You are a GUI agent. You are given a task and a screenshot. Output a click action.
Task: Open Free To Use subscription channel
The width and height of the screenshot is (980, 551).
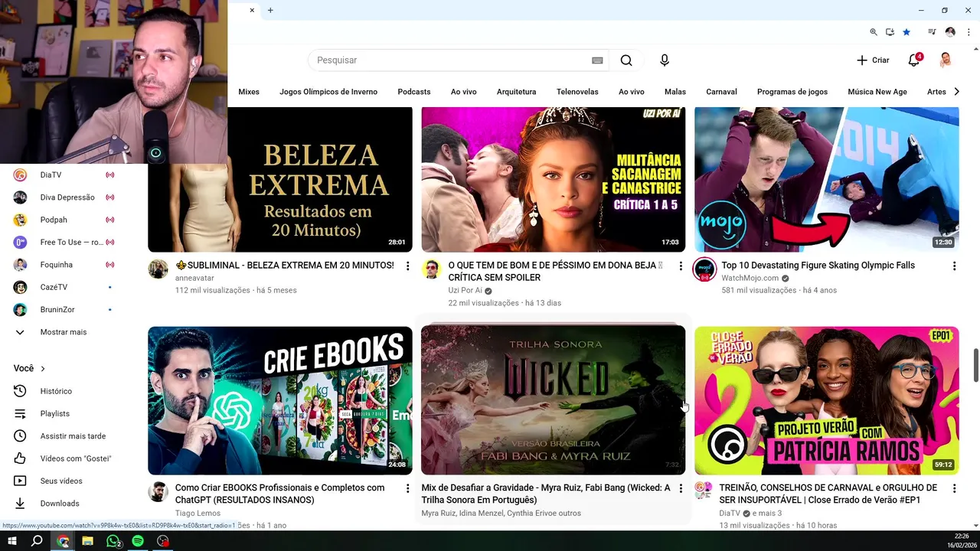65,243
